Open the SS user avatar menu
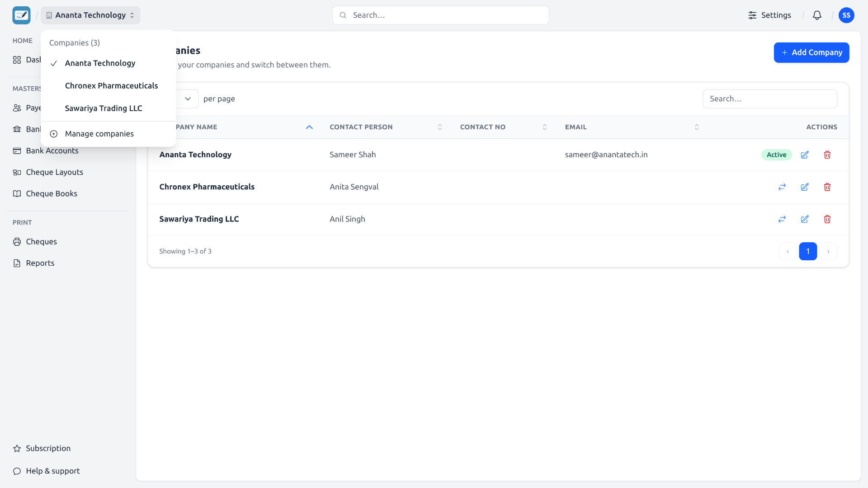The height and width of the screenshot is (488, 868). point(846,15)
